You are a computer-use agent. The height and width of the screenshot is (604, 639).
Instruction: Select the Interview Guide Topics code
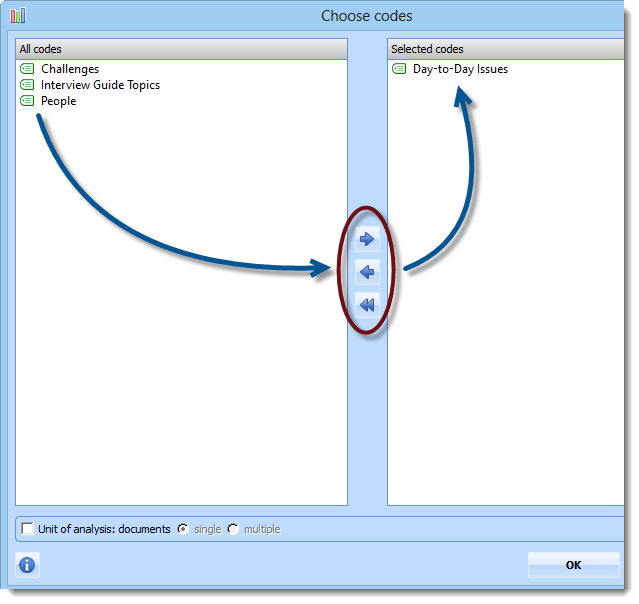click(101, 85)
